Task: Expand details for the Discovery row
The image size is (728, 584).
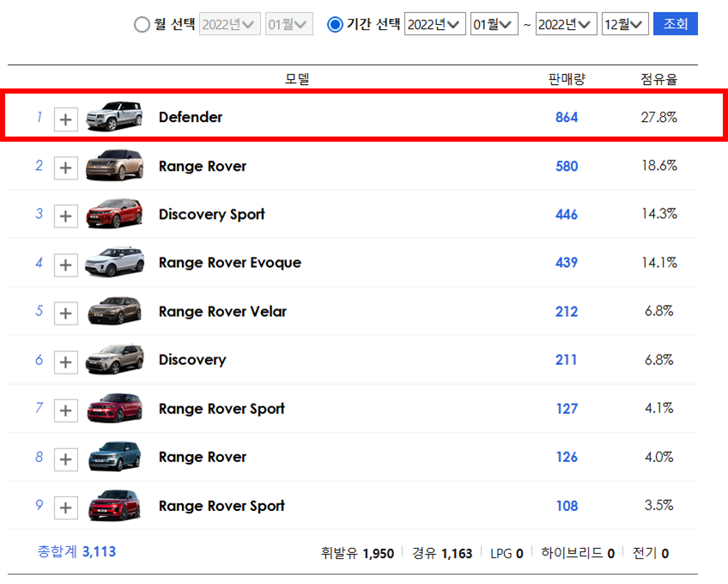Action: (66, 362)
